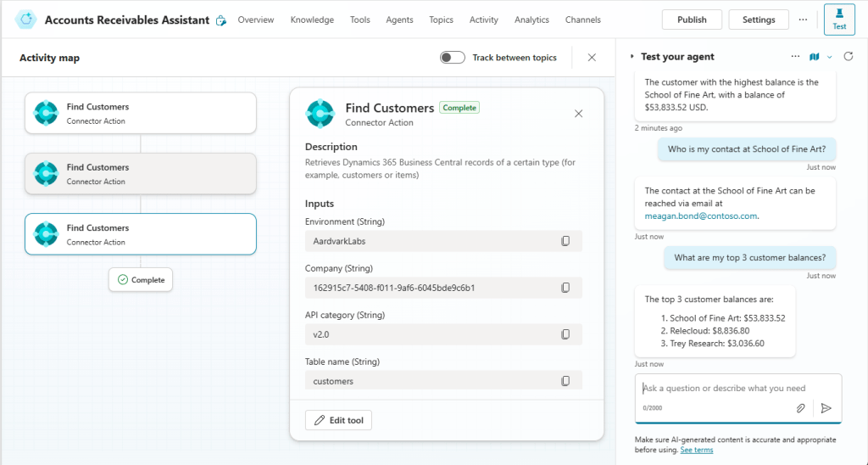
Task: Click the attach file paperclip icon
Action: point(800,408)
